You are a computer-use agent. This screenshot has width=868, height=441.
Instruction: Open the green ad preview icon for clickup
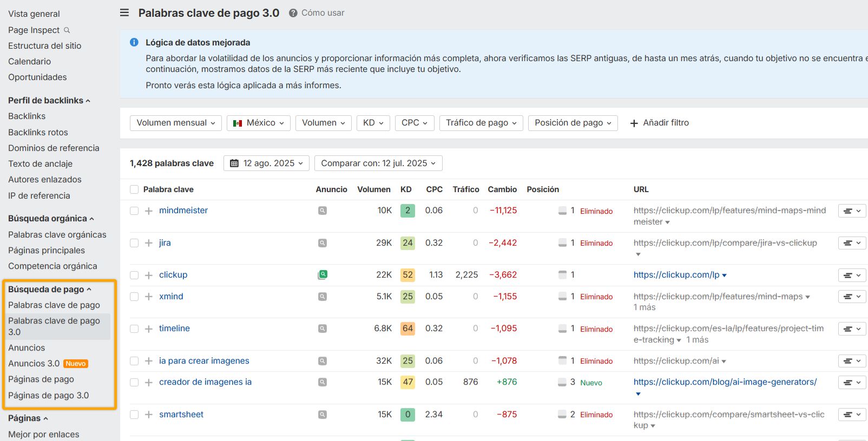point(323,275)
